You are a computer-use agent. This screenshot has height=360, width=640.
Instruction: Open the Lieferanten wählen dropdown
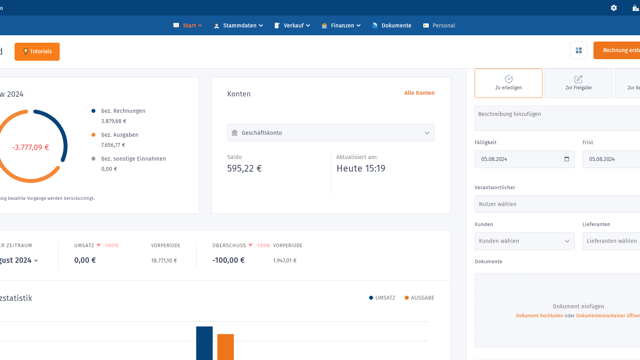tap(611, 241)
